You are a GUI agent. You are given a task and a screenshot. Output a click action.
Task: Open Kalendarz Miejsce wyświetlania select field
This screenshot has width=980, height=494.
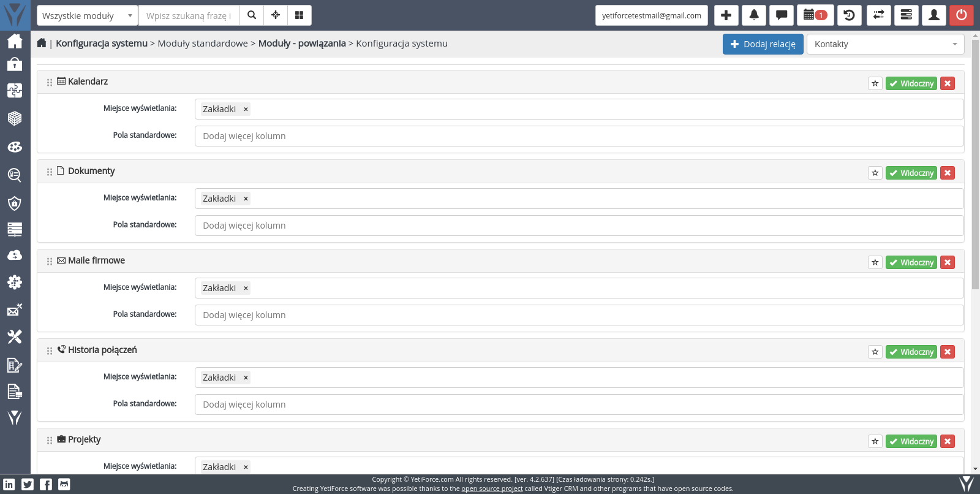pos(579,109)
